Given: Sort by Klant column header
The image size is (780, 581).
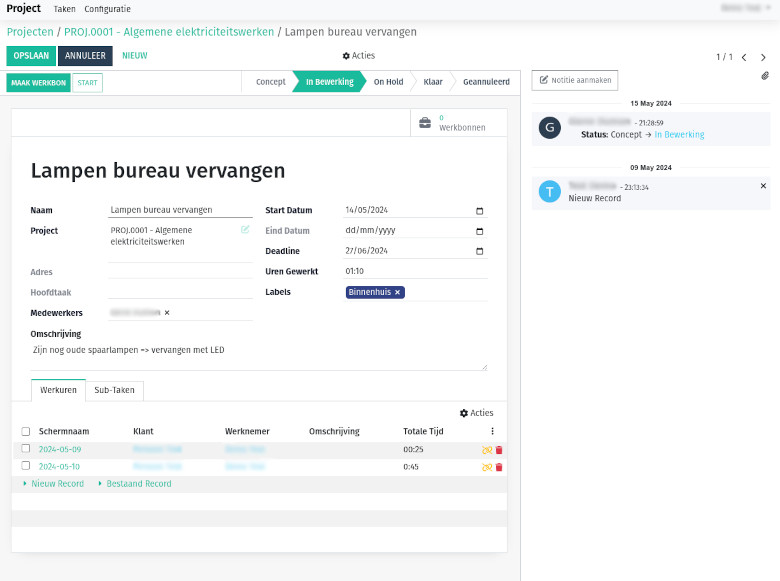Looking at the screenshot, I should pos(143,431).
